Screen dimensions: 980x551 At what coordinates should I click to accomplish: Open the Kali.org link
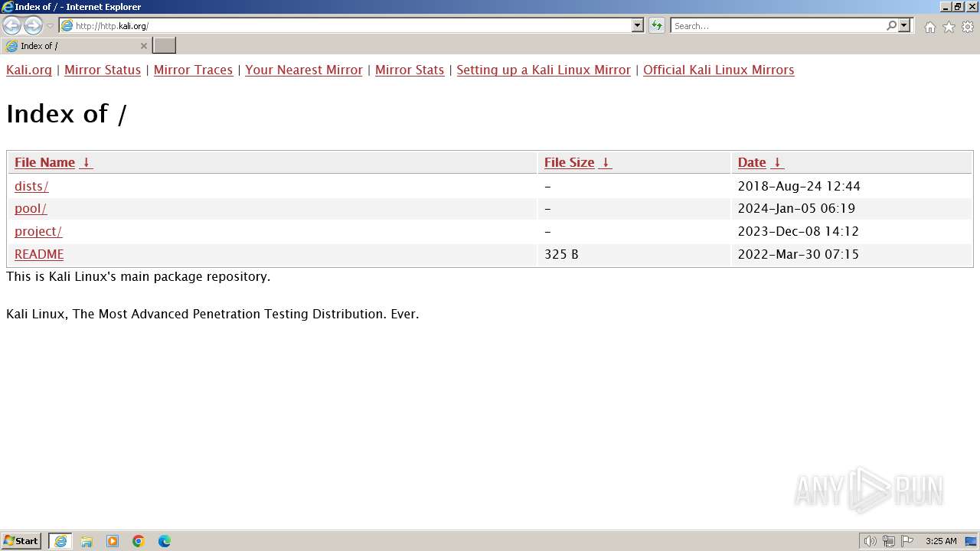point(29,70)
